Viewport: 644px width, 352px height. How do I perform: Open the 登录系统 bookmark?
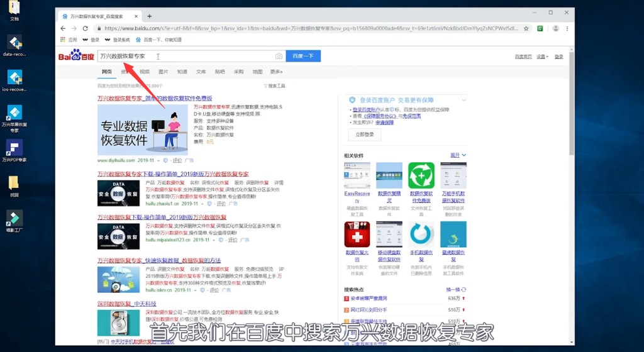tap(118, 40)
